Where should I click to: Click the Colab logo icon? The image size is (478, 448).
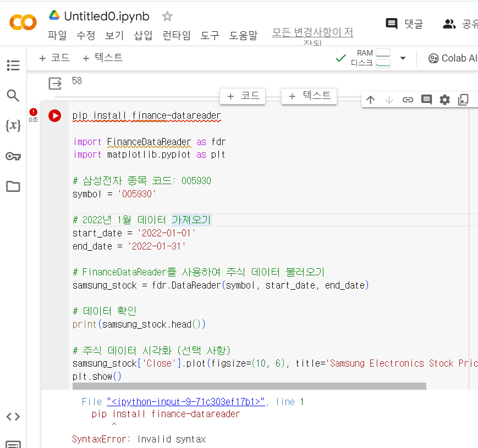(23, 23)
